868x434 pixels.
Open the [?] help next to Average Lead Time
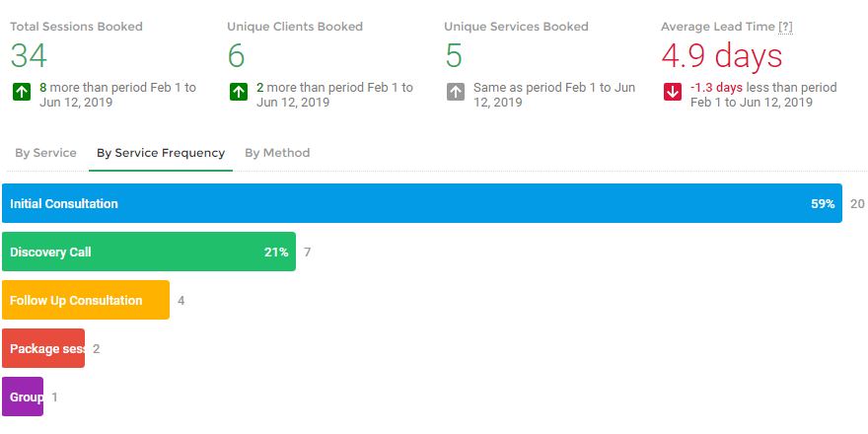coord(785,27)
